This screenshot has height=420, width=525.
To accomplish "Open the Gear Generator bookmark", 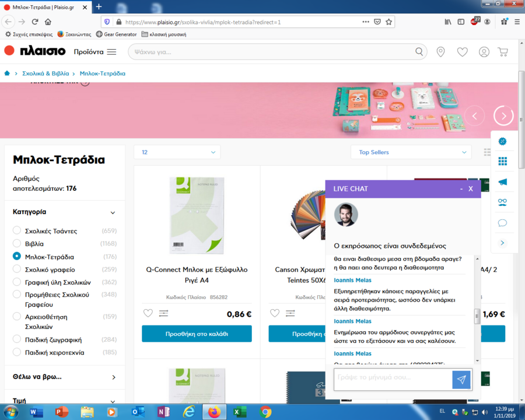I will point(116,34).
